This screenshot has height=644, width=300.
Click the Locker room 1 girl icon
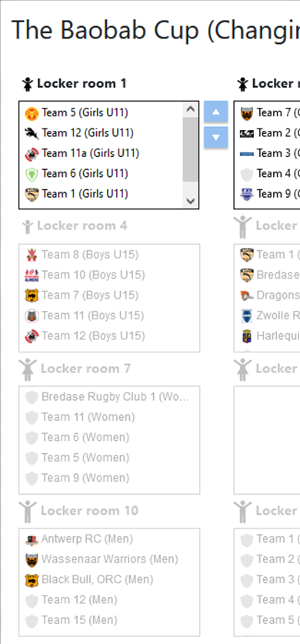28,84
